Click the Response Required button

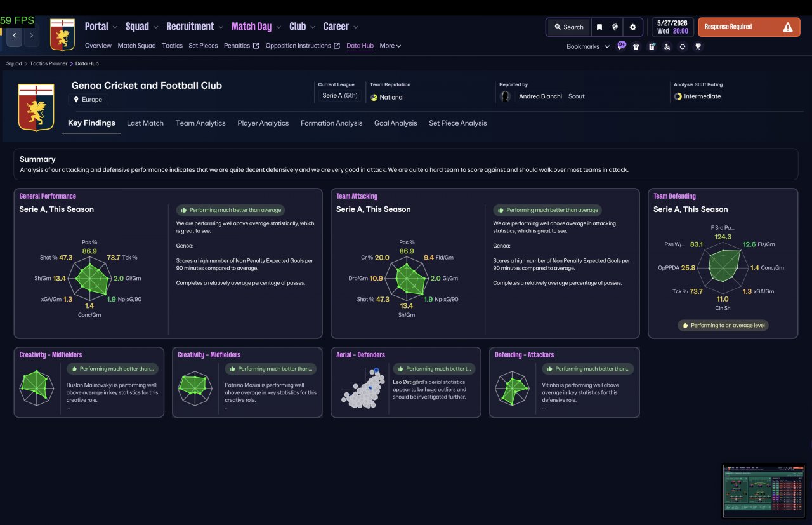click(749, 27)
